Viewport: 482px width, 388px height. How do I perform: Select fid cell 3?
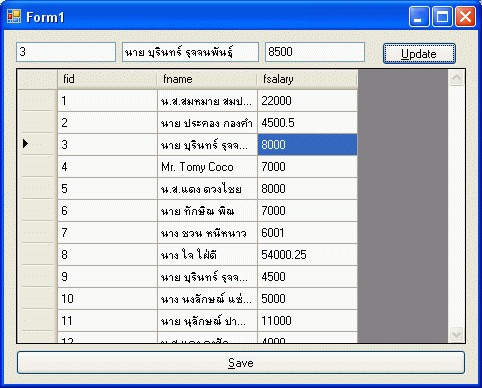pos(107,145)
